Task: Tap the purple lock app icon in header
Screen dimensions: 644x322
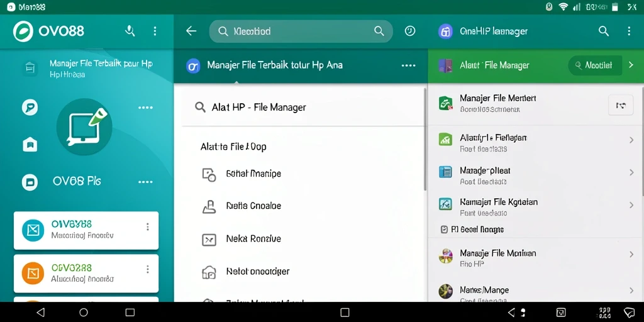Action: (446, 31)
